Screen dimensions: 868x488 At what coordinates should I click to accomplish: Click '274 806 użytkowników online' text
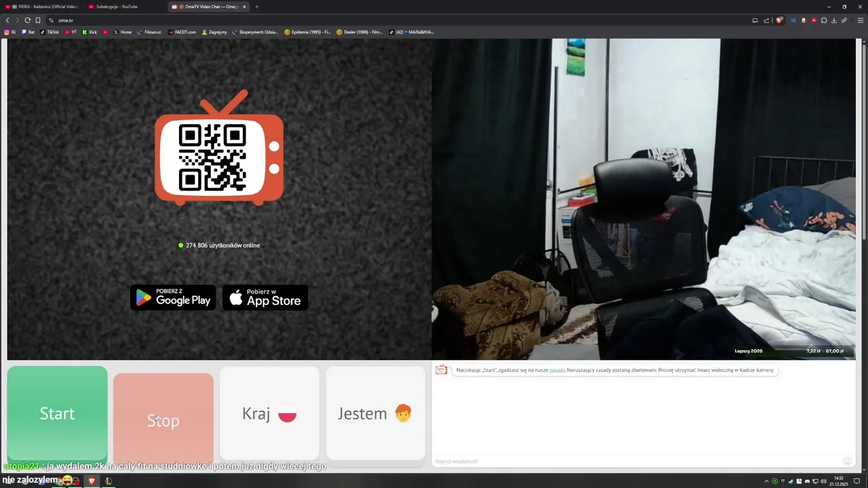(x=222, y=245)
